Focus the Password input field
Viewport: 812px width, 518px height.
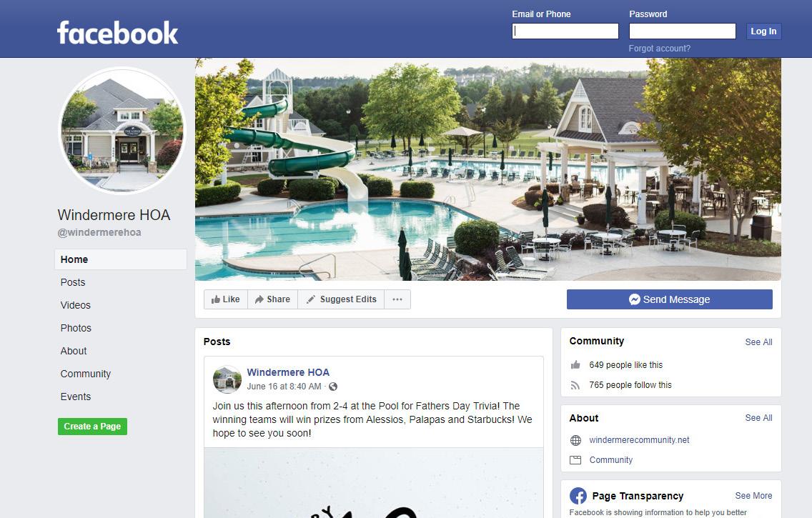click(x=683, y=31)
